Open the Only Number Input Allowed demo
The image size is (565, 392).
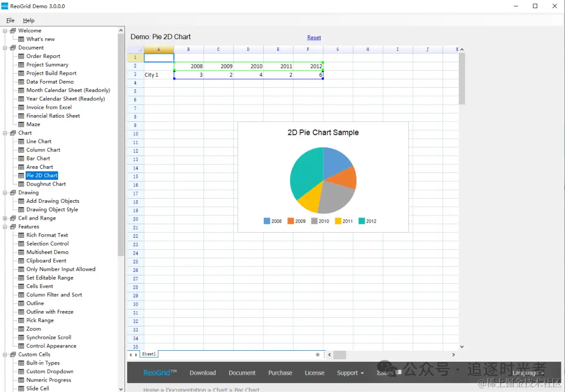tap(61, 269)
